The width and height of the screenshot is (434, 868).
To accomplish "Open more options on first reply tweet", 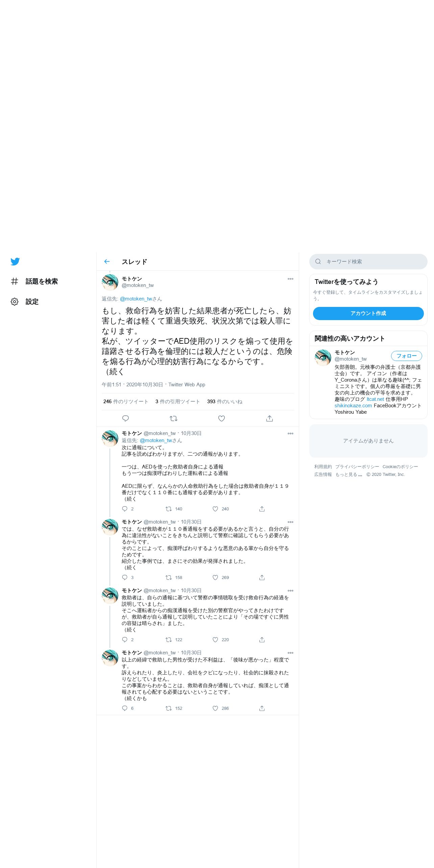I will pyautogui.click(x=290, y=433).
